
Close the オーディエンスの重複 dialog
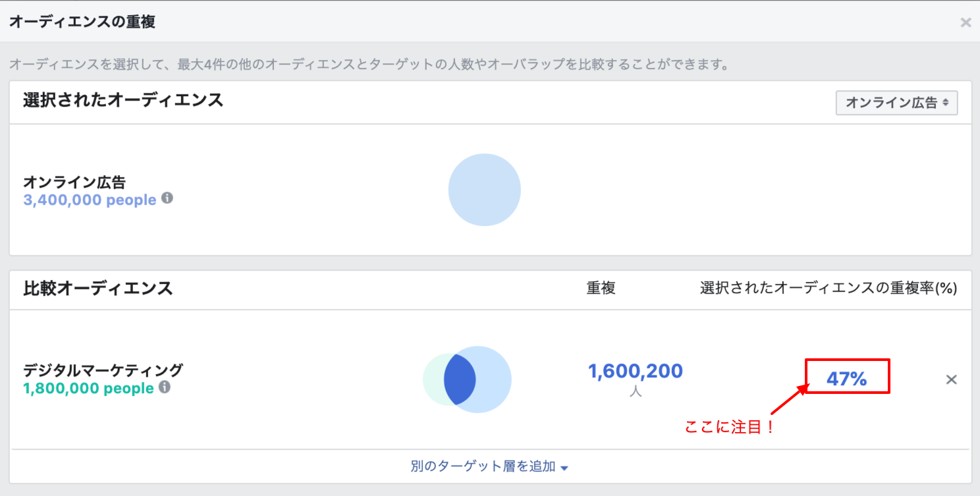[966, 23]
